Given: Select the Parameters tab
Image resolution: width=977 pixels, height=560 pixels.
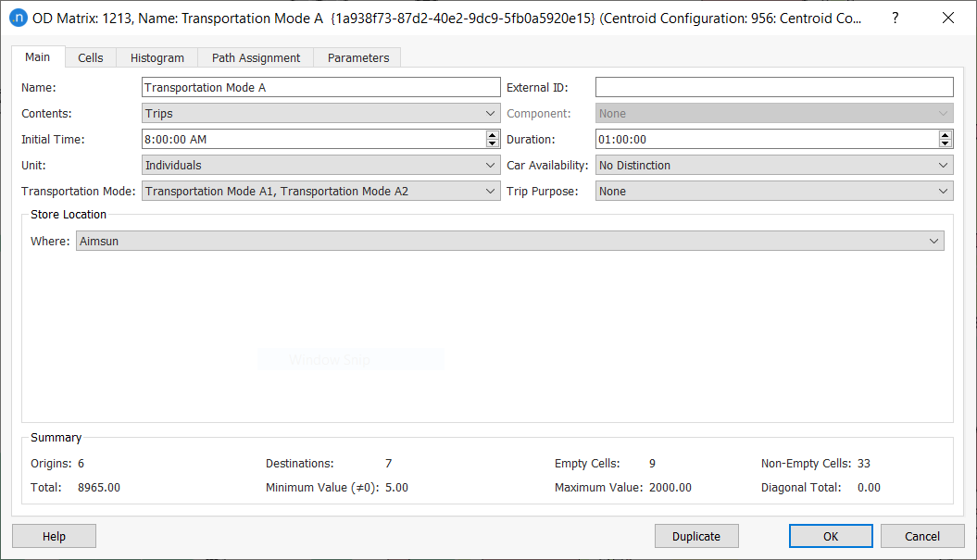Looking at the screenshot, I should coord(358,57).
